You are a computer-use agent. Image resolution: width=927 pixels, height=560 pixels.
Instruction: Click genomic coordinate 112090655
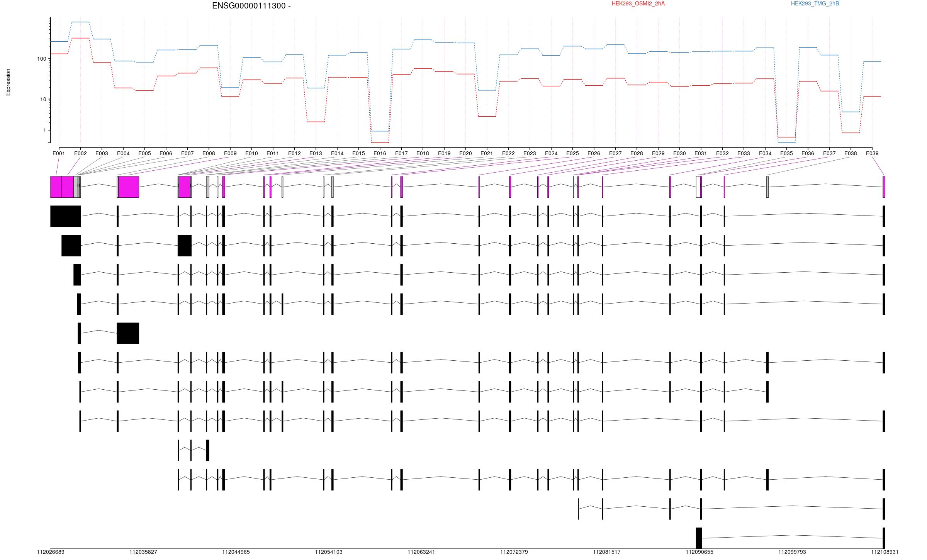[x=699, y=552]
